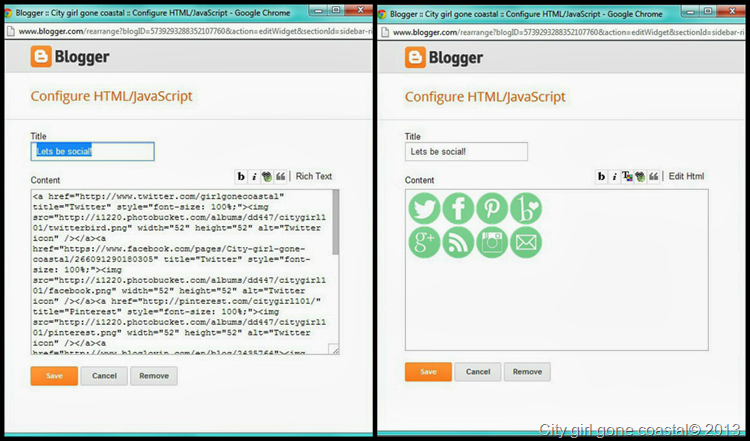Click 'Configure HTML/JavaScript' heading in left window
The height and width of the screenshot is (441, 750).
point(111,96)
